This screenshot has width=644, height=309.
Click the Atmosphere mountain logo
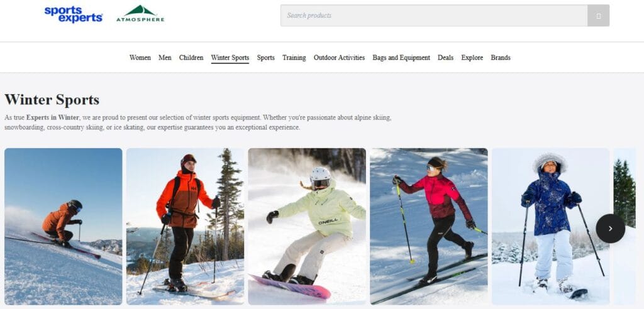140,14
